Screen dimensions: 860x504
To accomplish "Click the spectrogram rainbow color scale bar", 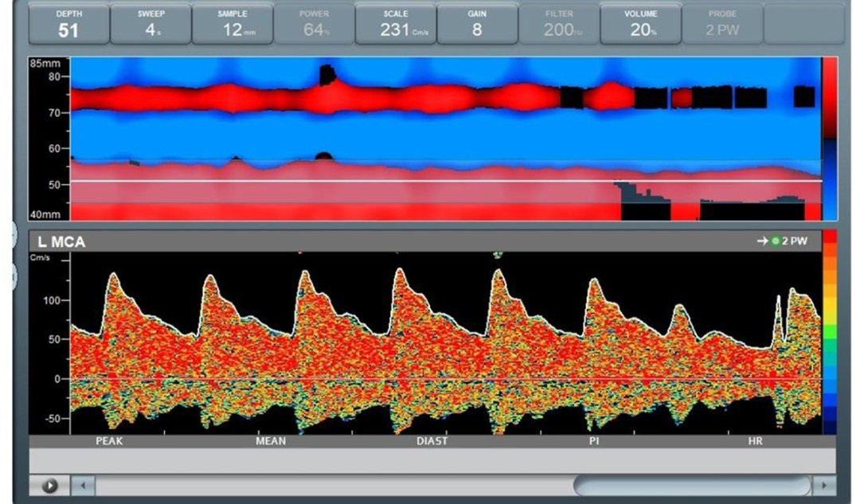I will pos(830,332).
